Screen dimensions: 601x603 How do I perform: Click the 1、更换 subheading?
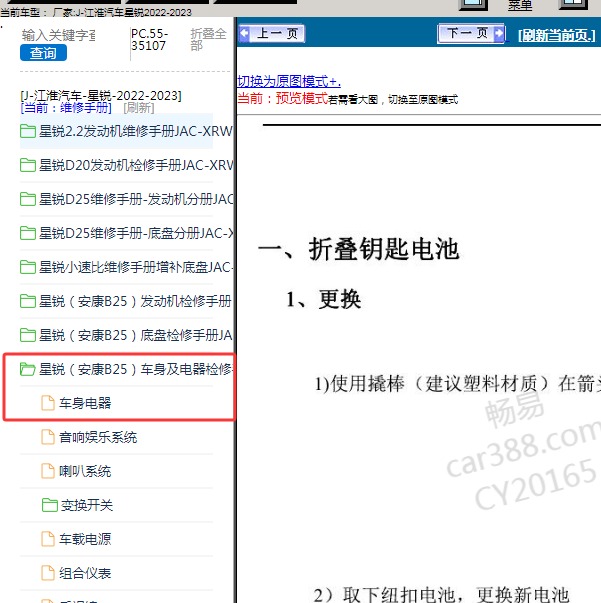tap(323, 299)
